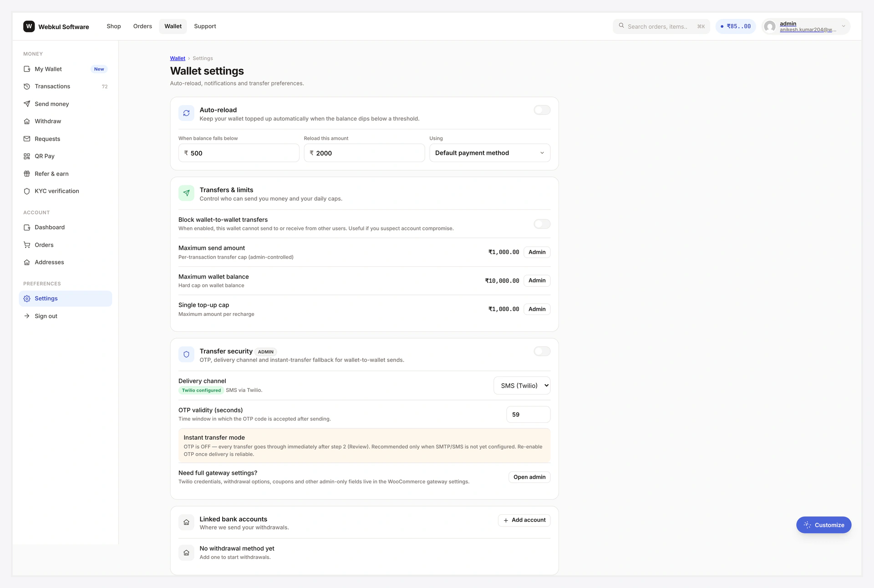Click the Orders cart icon in sidebar
The width and height of the screenshot is (874, 588).
(27, 245)
